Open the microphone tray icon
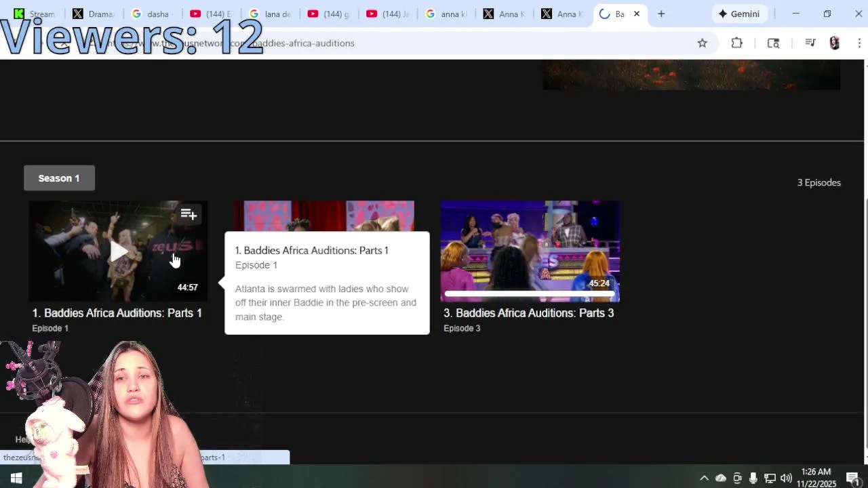Viewport: 868px width, 488px height. pyautogui.click(x=753, y=478)
